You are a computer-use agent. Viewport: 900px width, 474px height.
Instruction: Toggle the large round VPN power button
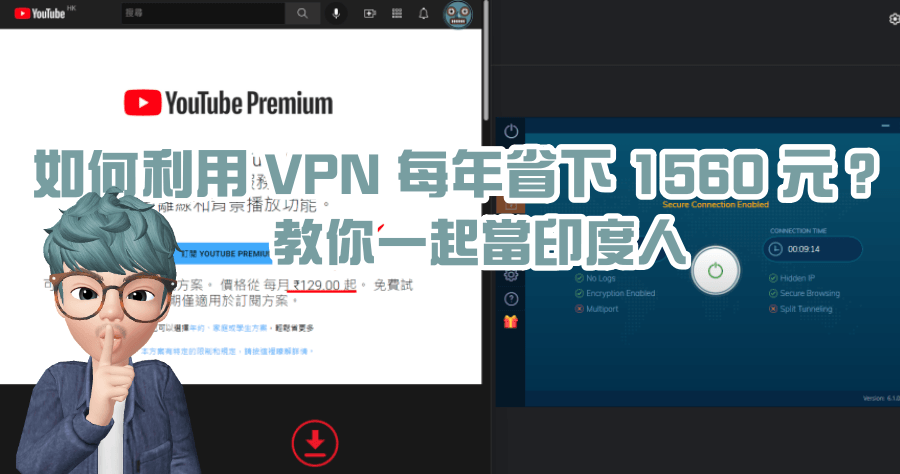click(715, 270)
